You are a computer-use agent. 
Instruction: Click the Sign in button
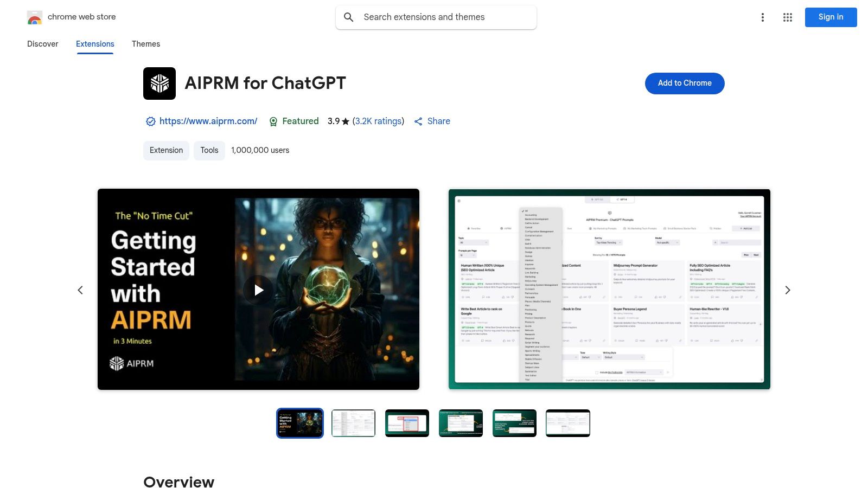(831, 17)
